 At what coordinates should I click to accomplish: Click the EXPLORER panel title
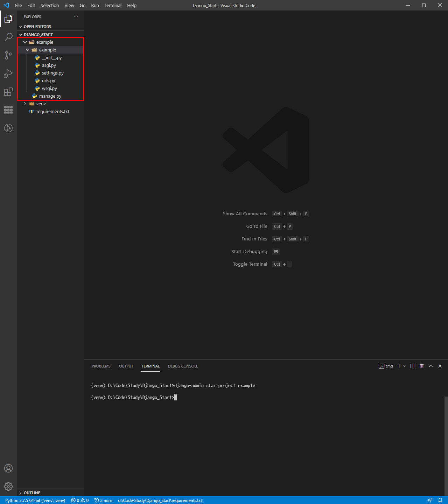(33, 17)
